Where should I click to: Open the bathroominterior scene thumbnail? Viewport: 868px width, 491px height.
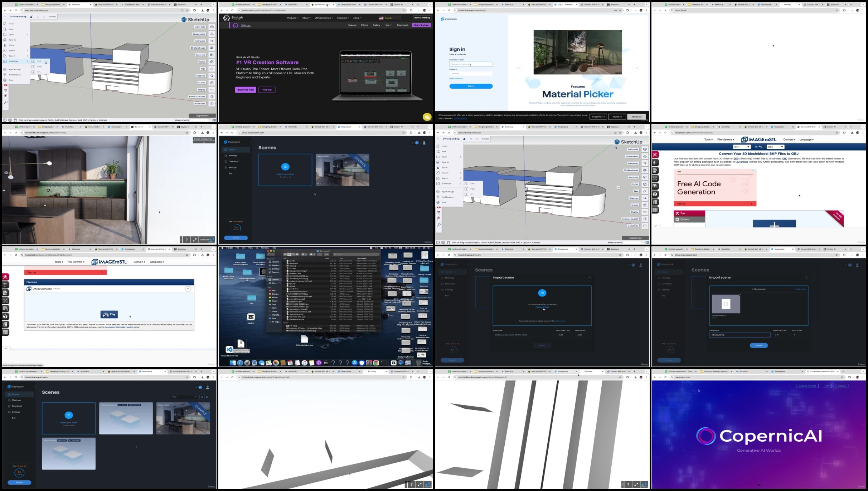126,418
